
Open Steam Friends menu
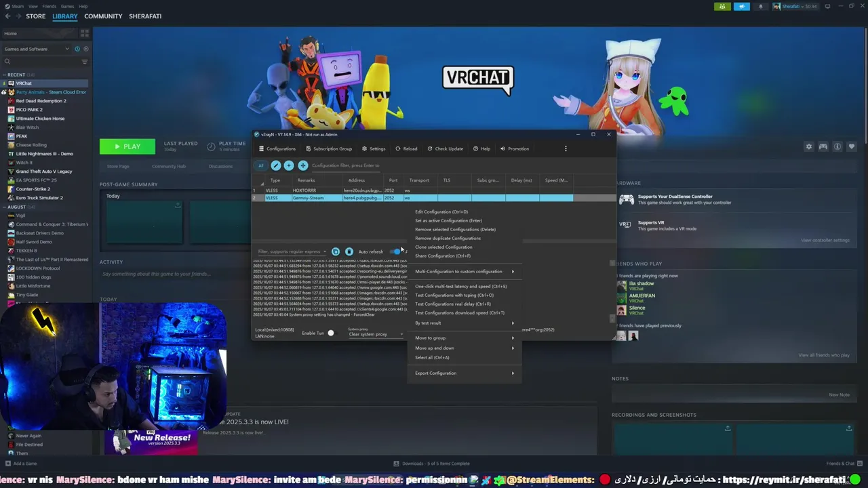click(x=49, y=6)
